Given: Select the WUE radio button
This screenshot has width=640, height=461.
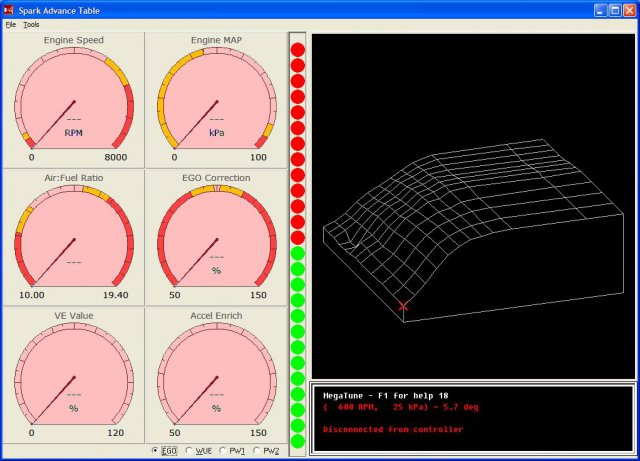Looking at the screenshot, I should pos(189,451).
